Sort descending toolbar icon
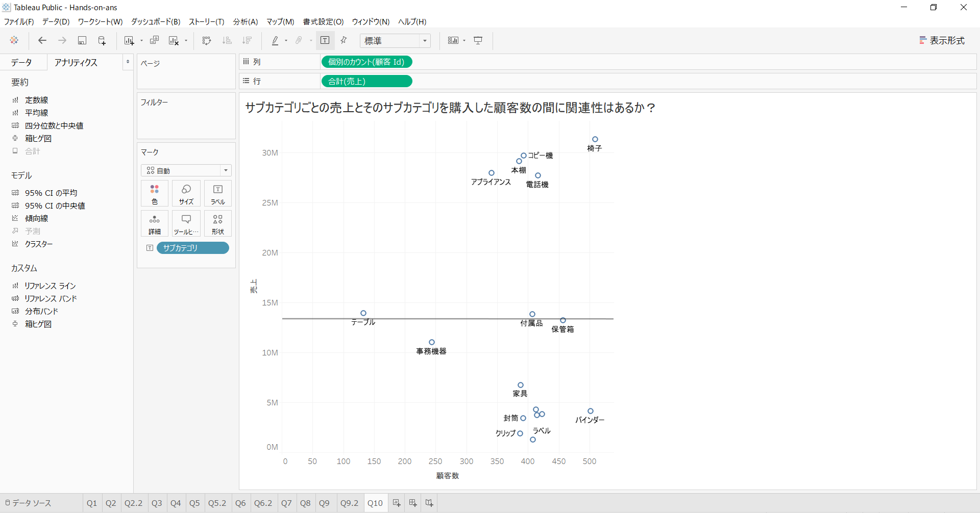Image resolution: width=980 pixels, height=513 pixels. pyautogui.click(x=247, y=40)
